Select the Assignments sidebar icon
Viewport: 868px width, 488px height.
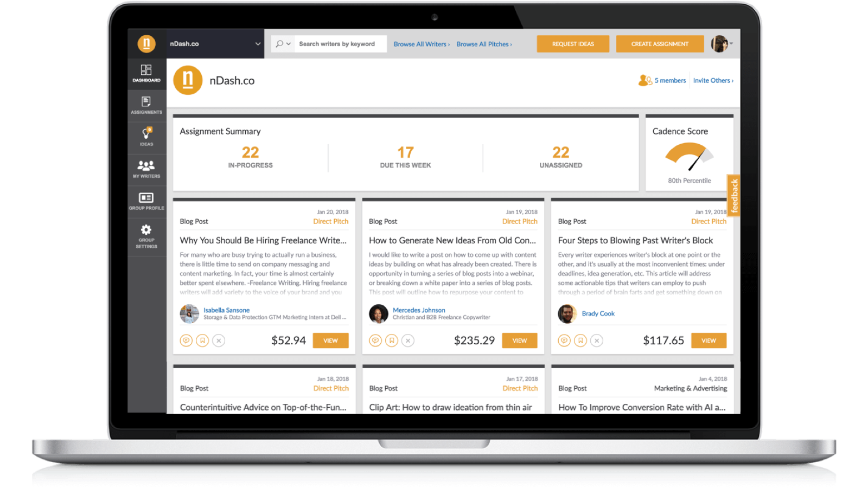146,104
